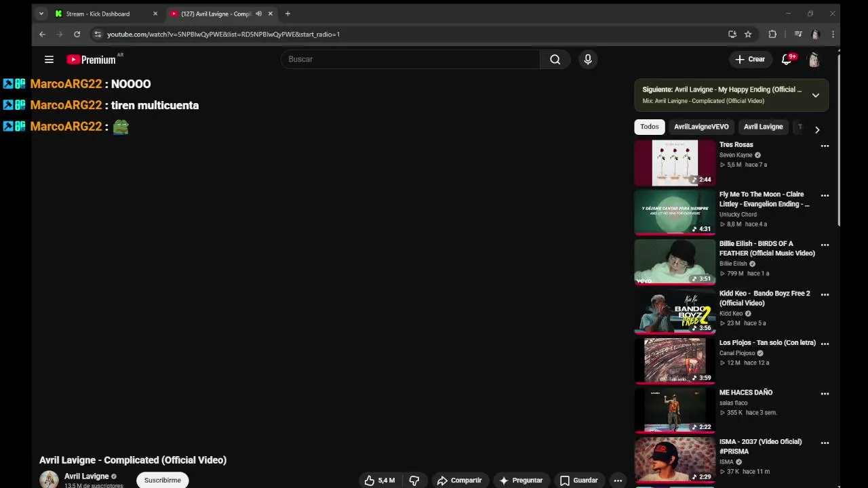Viewport: 868px width, 488px height.
Task: Click the 'NOOOO' chat message
Action: coord(131,84)
